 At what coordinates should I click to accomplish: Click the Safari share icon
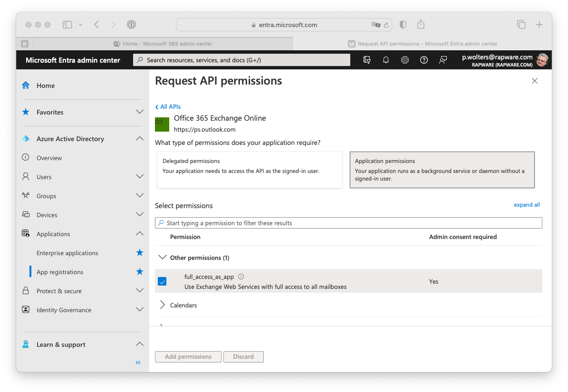tap(421, 24)
